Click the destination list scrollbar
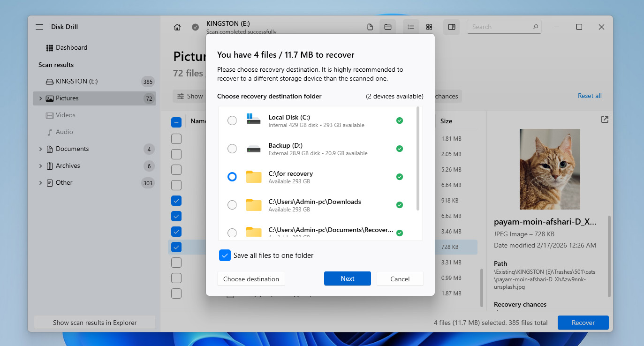644x346 pixels. [x=418, y=159]
